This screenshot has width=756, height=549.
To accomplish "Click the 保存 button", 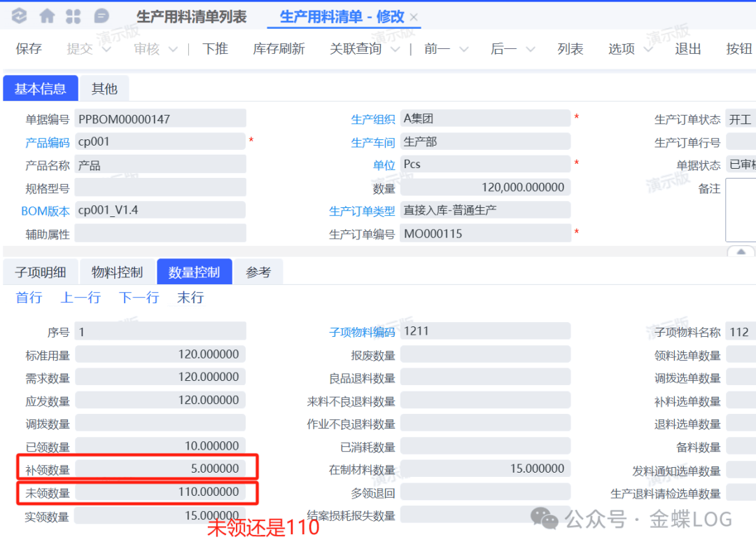I will [x=29, y=49].
